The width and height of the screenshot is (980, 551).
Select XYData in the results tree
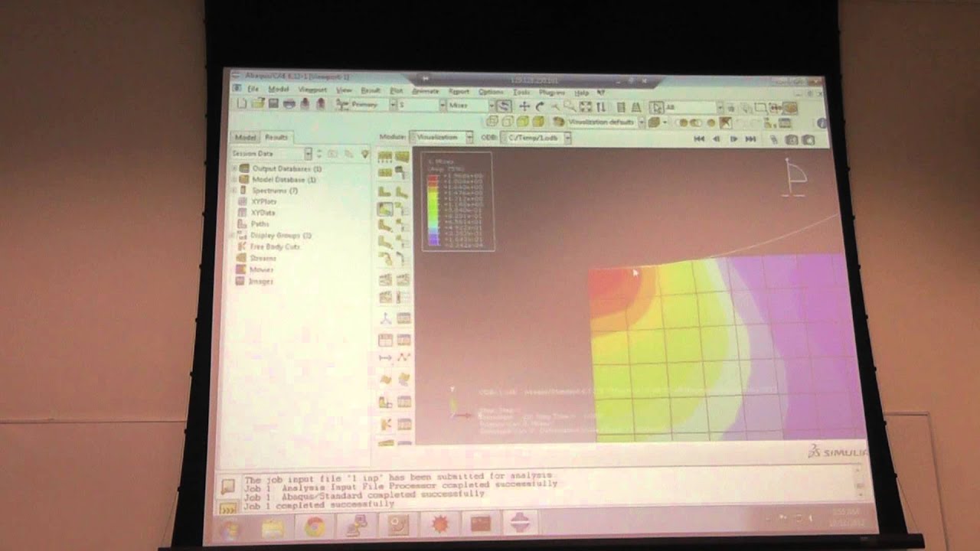pos(263,213)
